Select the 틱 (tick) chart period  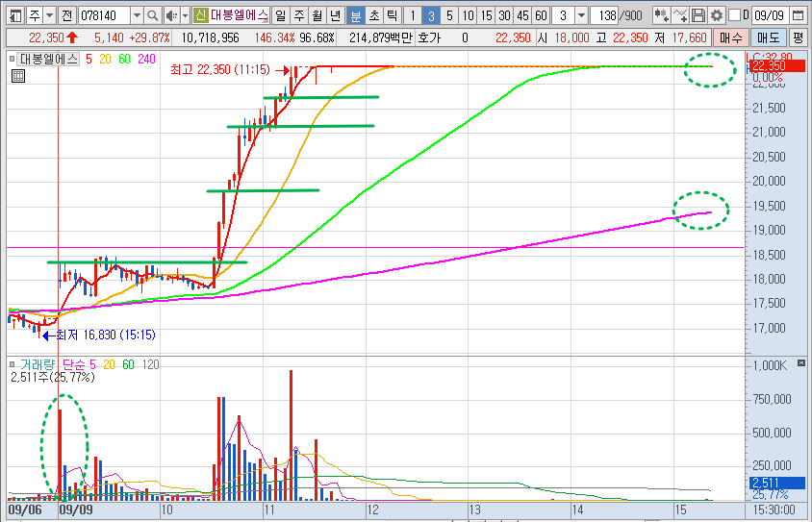392,16
